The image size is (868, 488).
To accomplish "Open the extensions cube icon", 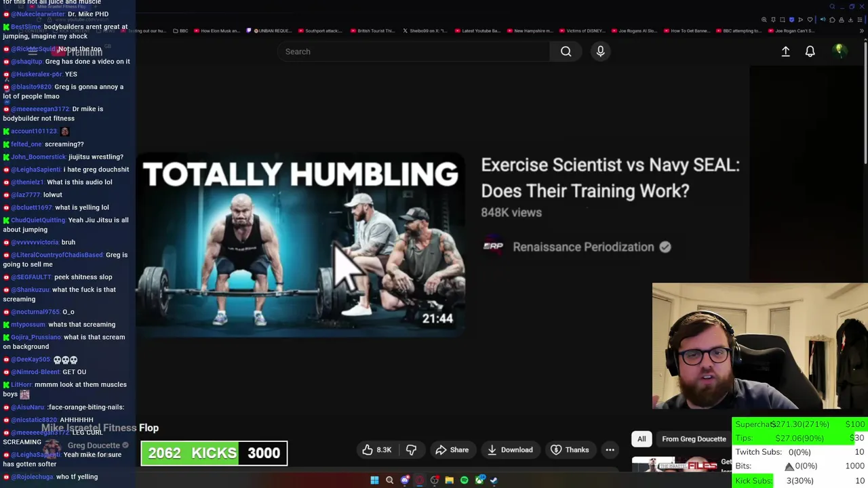I will click(832, 20).
